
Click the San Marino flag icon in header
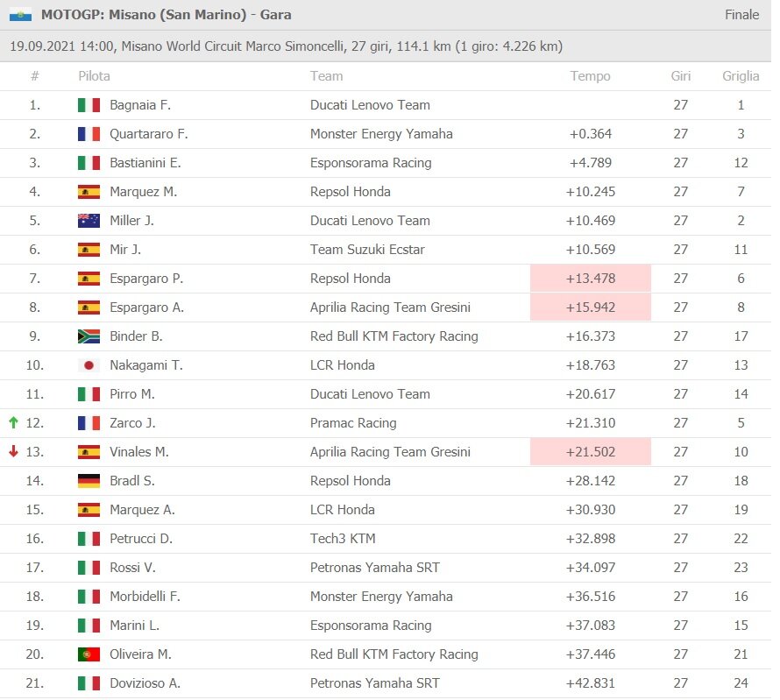coord(21,15)
